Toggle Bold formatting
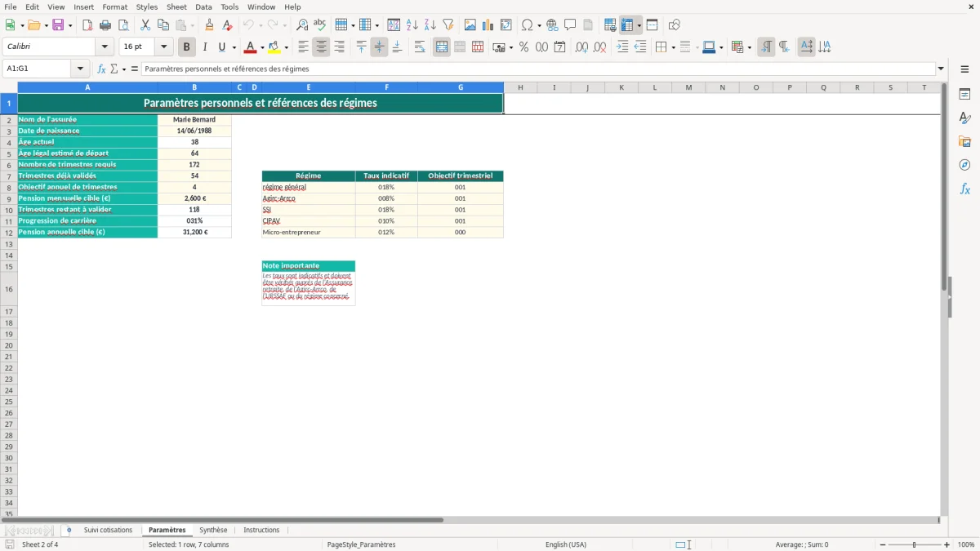 (187, 47)
